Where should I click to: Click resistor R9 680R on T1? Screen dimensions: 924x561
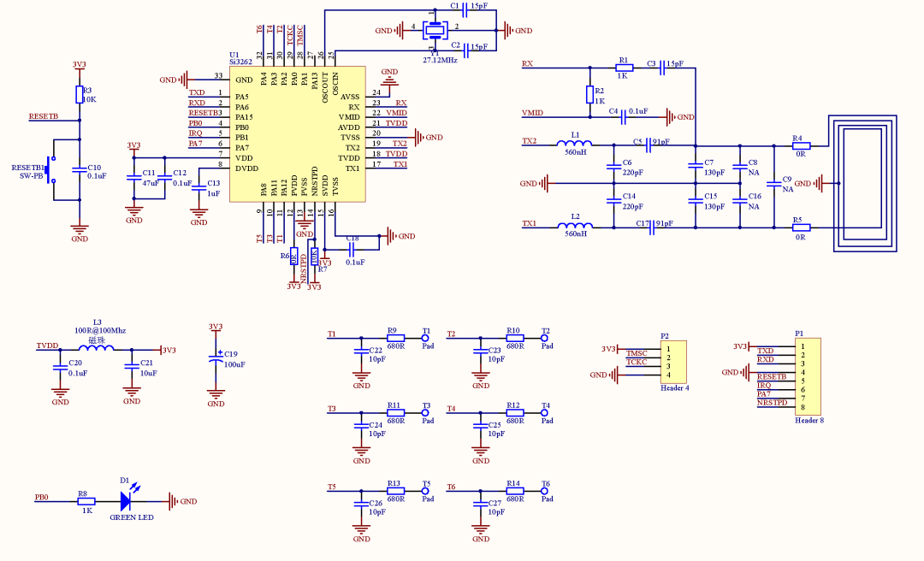395,339
